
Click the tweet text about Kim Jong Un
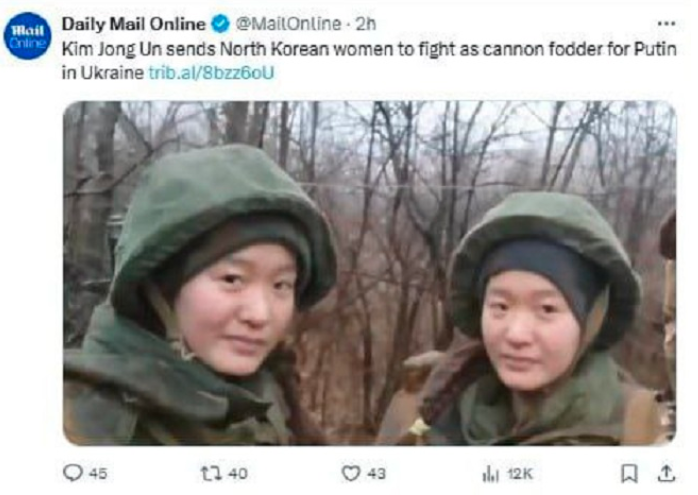[x=369, y=61]
